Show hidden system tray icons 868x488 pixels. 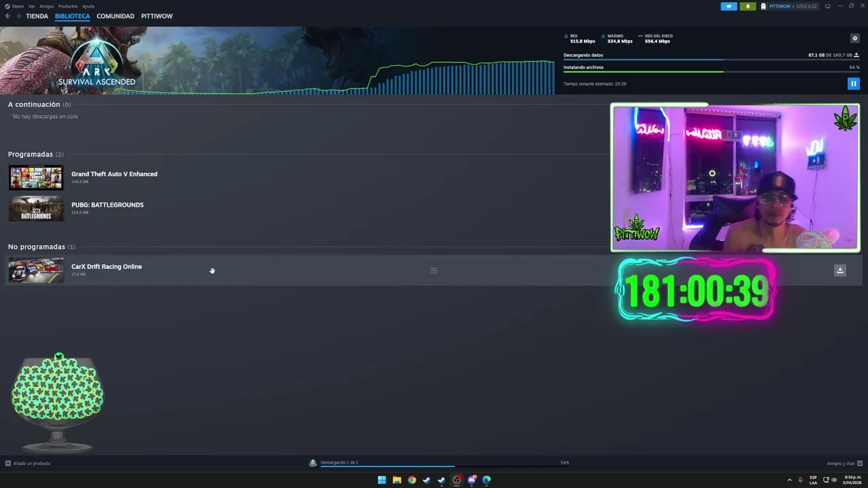tap(789, 480)
